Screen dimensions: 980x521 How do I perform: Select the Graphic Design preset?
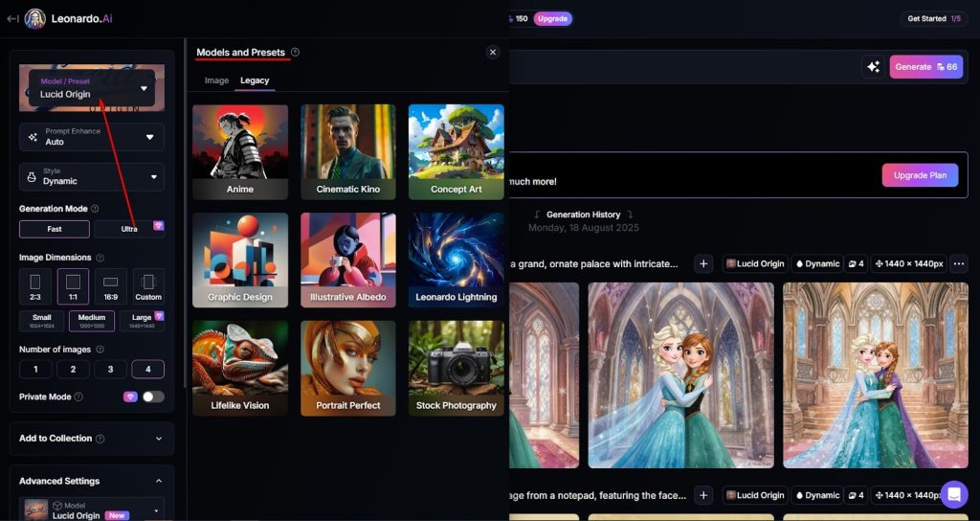click(240, 260)
